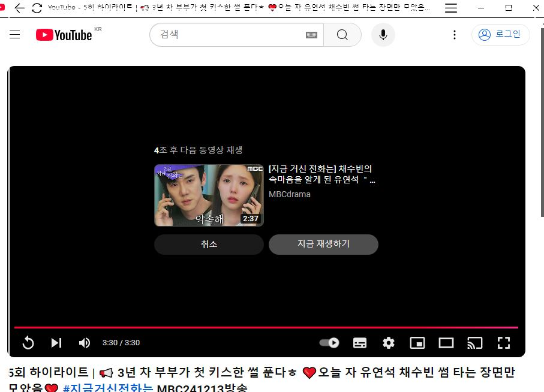The width and height of the screenshot is (544, 392).
Task: Open next video title 지금 거신 전화는
Action: coord(321,174)
